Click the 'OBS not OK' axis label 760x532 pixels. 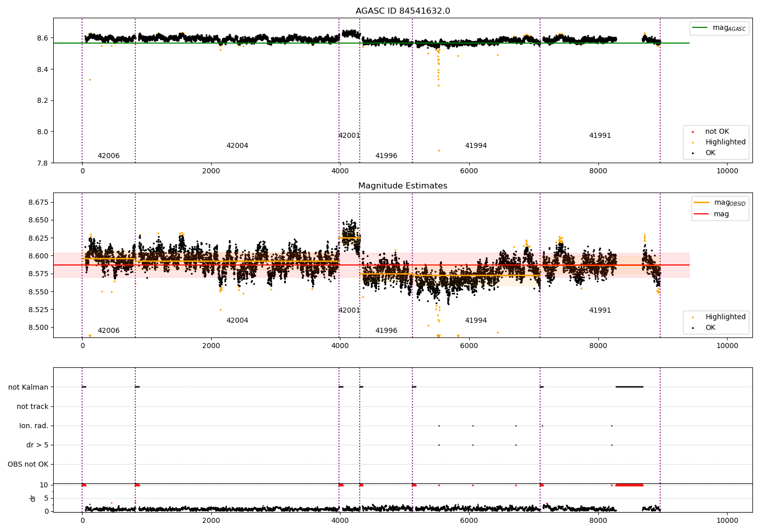click(28, 464)
